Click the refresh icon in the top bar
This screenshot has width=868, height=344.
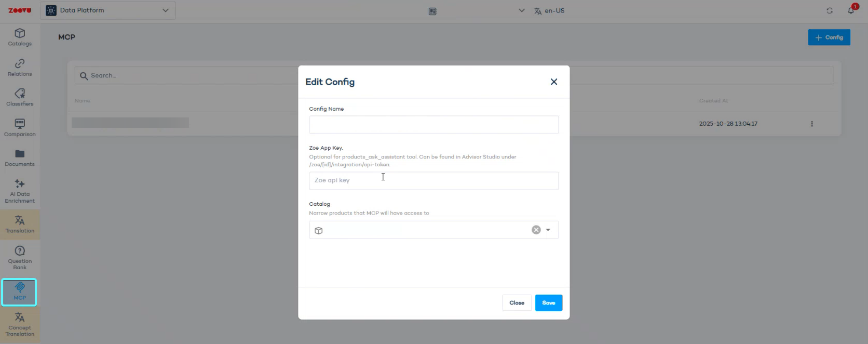click(830, 10)
